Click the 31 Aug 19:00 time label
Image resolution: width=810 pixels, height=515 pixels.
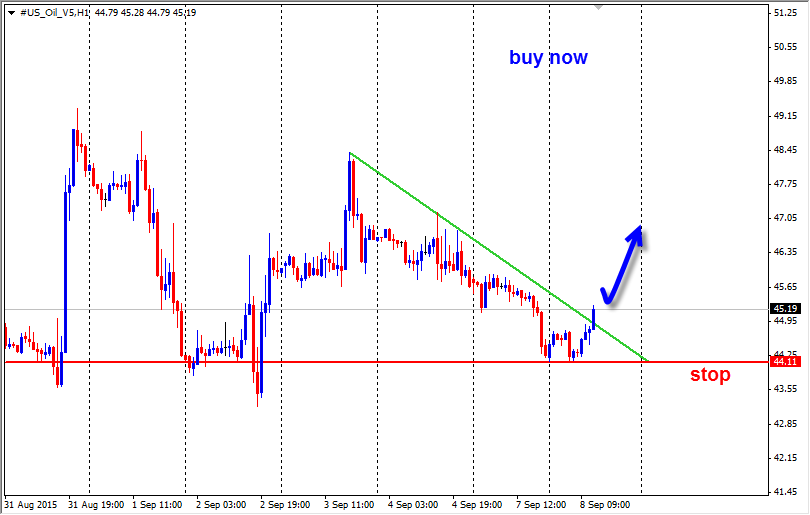click(96, 505)
